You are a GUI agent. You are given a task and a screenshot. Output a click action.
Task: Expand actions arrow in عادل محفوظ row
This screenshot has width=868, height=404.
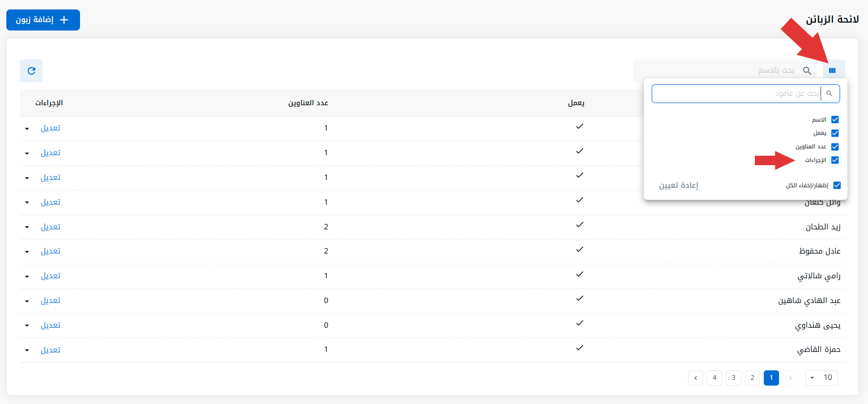[27, 252]
